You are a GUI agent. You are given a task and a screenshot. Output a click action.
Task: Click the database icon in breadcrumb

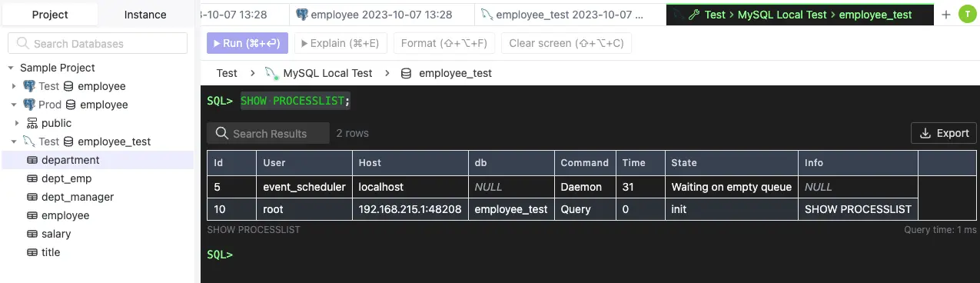406,73
